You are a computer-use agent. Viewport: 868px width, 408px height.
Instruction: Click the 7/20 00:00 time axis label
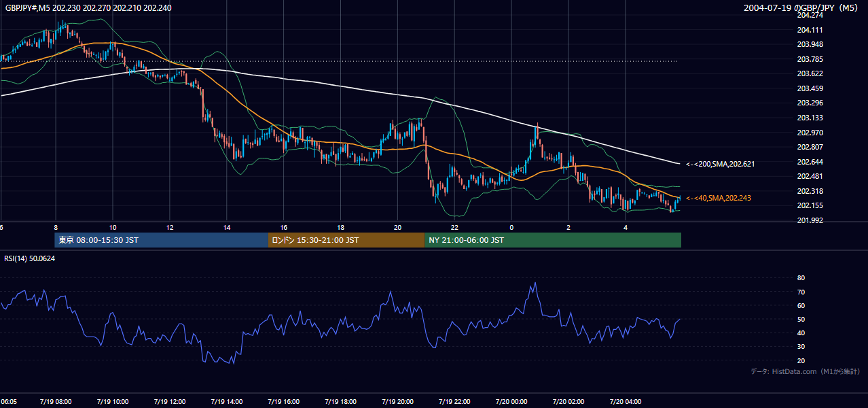click(510, 402)
